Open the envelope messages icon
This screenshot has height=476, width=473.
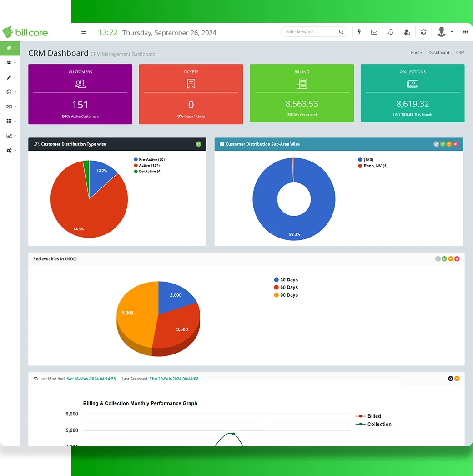tap(374, 32)
